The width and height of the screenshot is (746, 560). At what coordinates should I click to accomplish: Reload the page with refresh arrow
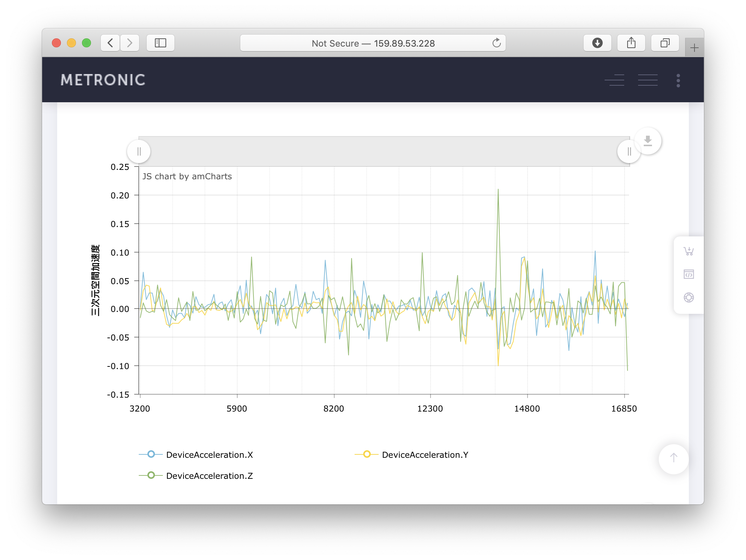pyautogui.click(x=496, y=43)
